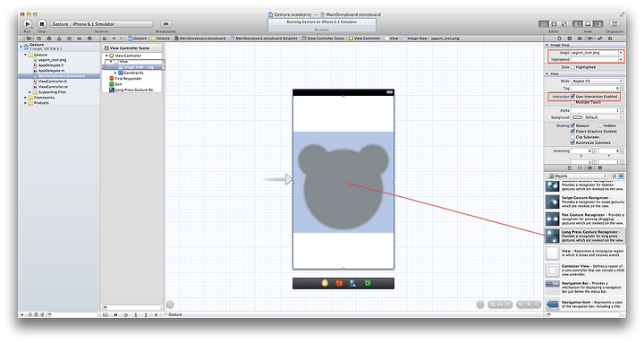
Task: Open the Gesture scheme selector
Action: tap(101, 24)
